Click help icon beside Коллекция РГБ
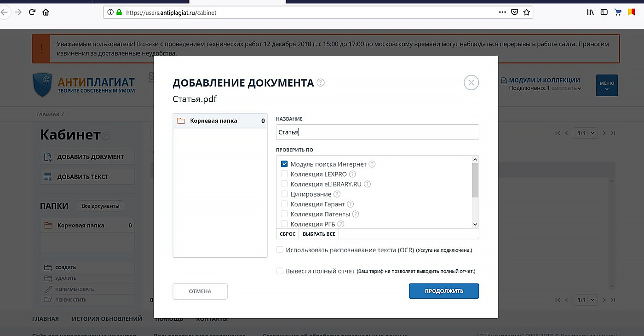Screen dimensions: 644x336 point(341,224)
